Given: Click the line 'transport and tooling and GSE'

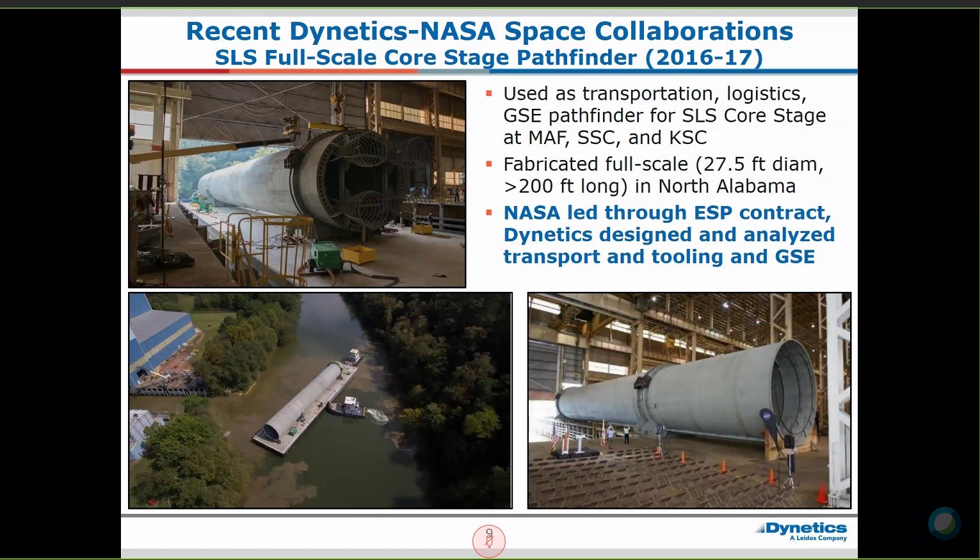Looking at the screenshot, I should [x=659, y=257].
